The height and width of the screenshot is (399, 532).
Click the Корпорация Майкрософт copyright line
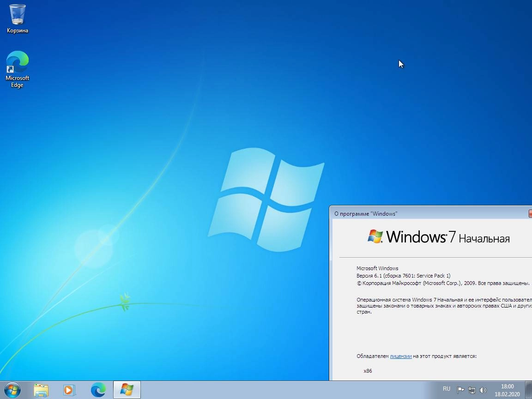point(443,283)
